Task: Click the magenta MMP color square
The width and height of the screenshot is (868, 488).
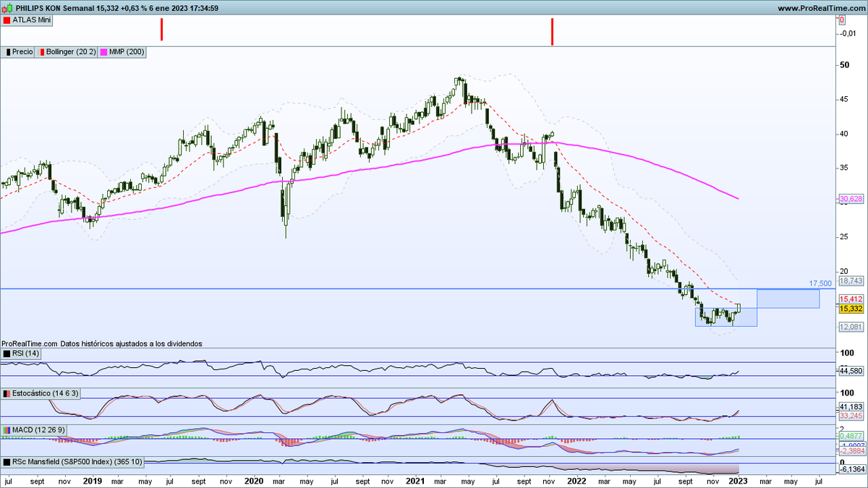Action: [105, 52]
